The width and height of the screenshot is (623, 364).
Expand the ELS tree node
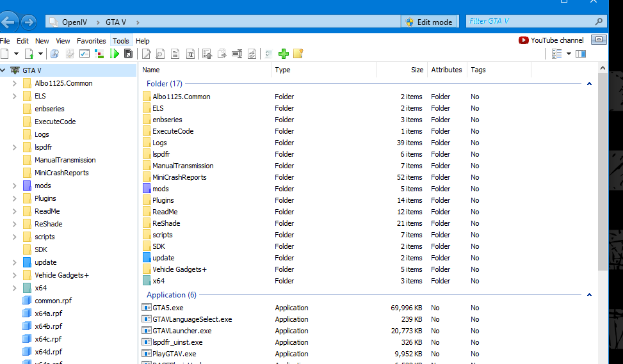[x=14, y=96]
